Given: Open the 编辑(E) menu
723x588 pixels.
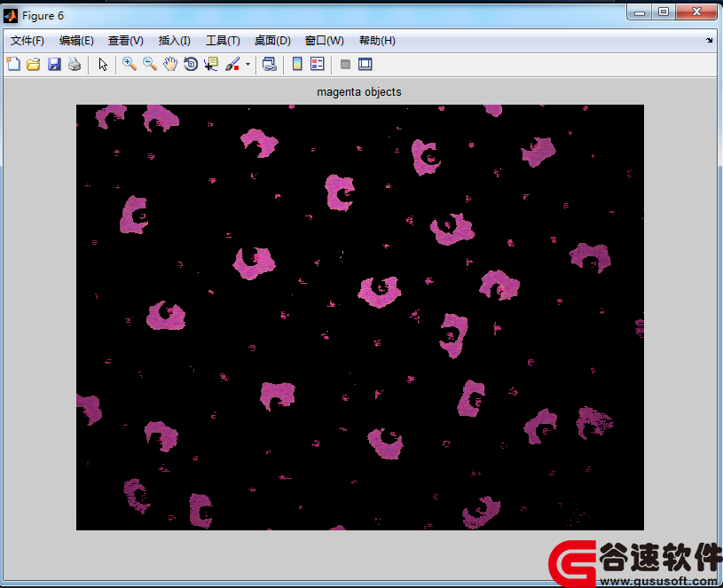Looking at the screenshot, I should [76, 41].
